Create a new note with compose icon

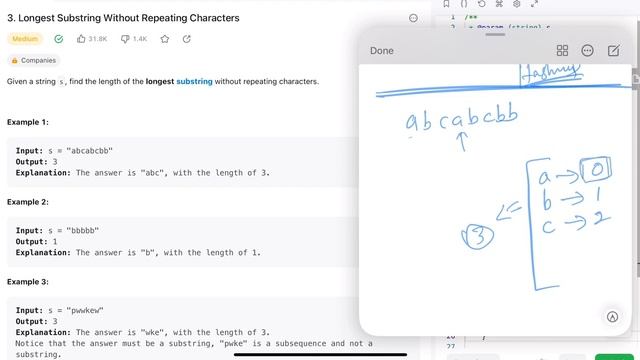point(613,51)
